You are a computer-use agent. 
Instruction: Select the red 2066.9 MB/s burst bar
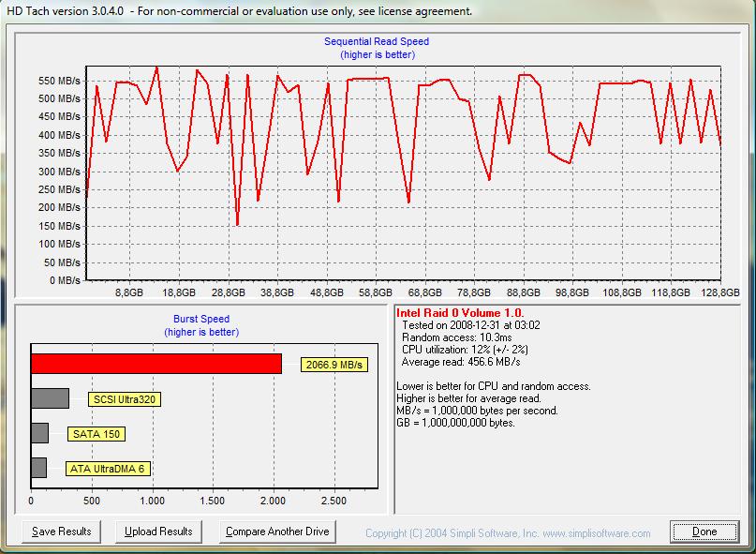(x=156, y=364)
